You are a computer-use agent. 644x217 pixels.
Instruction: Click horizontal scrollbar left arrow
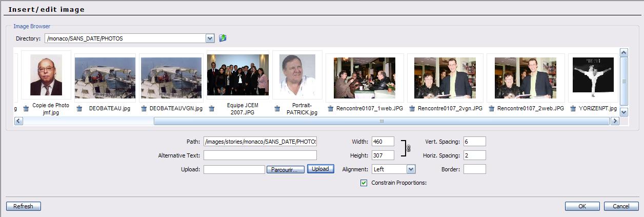(x=18, y=121)
